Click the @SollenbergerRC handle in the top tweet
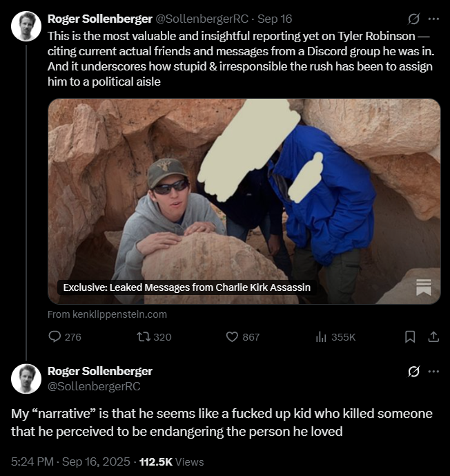The image size is (450, 476). (x=202, y=19)
